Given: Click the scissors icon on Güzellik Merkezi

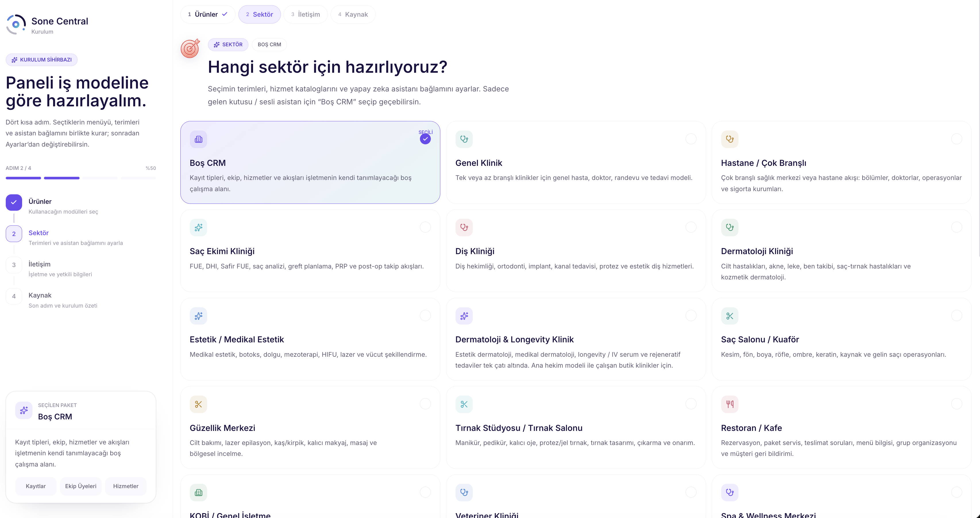Looking at the screenshot, I should pyautogui.click(x=198, y=404).
